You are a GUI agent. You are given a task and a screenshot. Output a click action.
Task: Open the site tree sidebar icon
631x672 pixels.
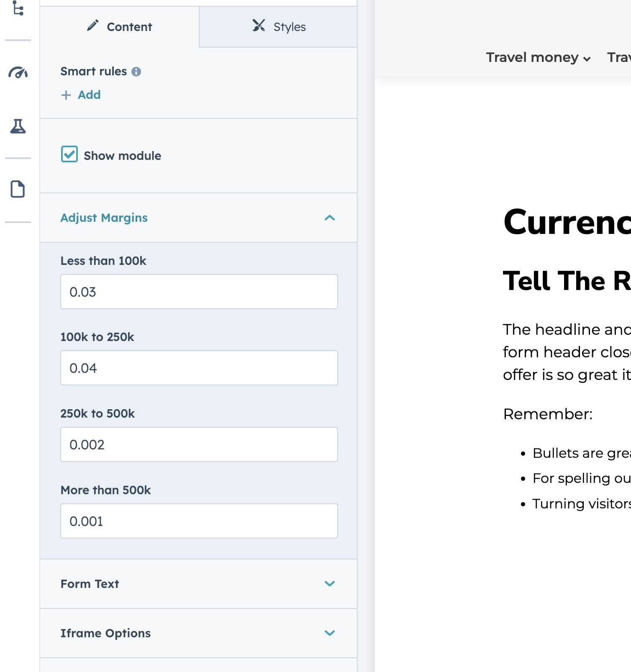(x=18, y=8)
